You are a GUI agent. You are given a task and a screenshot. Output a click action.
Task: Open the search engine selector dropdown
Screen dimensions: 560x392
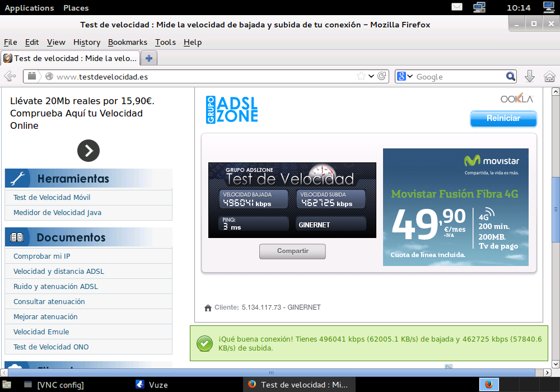click(x=405, y=76)
